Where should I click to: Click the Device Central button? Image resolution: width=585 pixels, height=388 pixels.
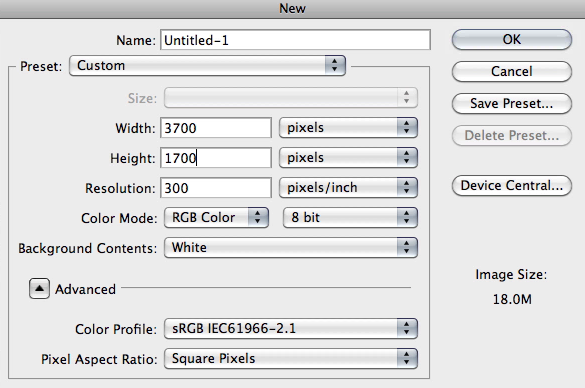(x=512, y=185)
